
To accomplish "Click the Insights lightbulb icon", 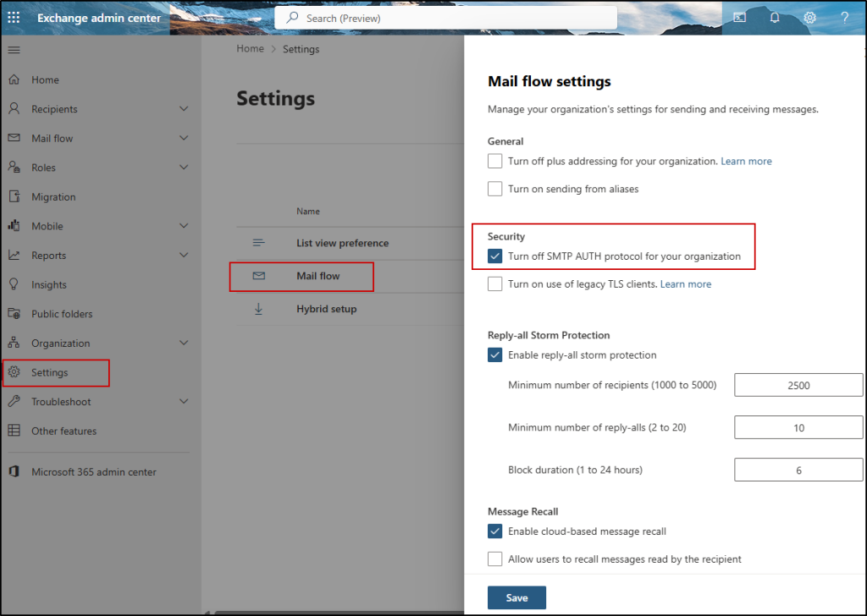I will coord(14,285).
